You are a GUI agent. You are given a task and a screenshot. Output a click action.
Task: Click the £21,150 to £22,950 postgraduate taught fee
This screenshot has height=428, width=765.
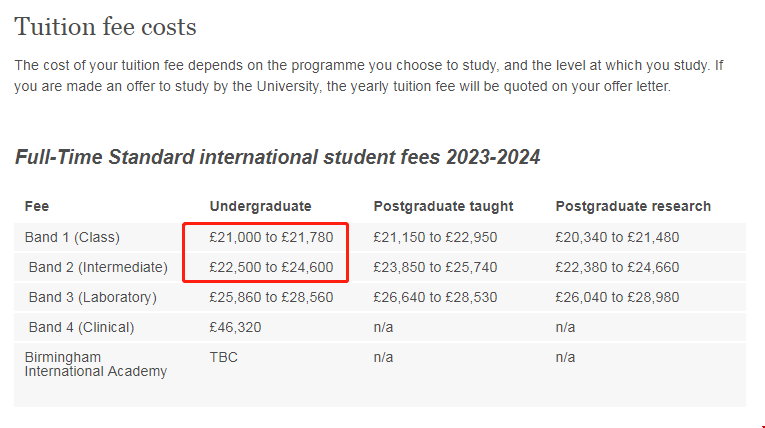point(435,237)
